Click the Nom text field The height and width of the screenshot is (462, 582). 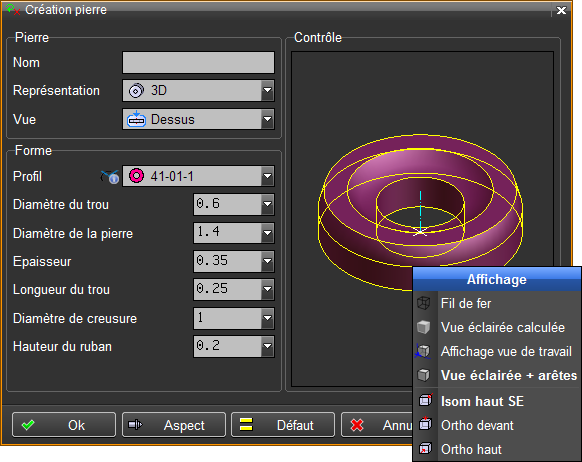tap(199, 62)
